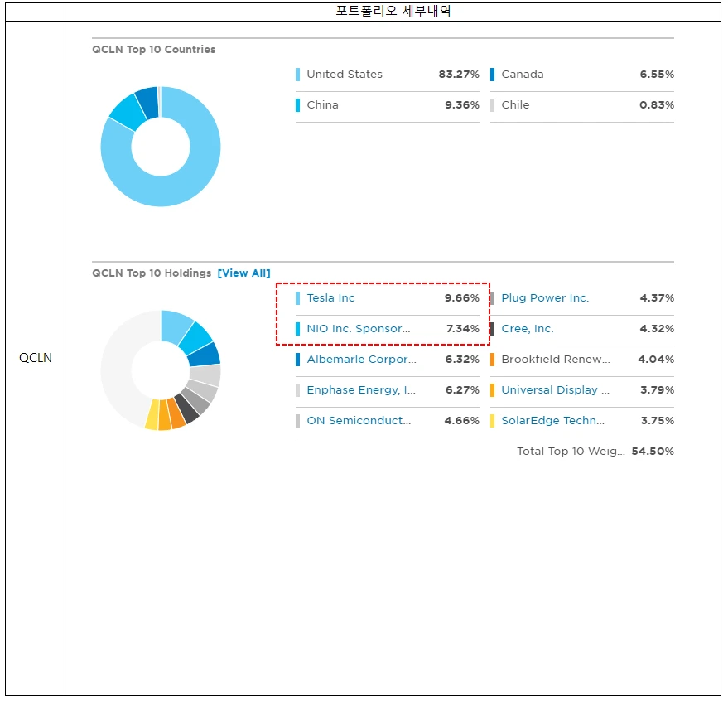Click the Chile legend color swatch
The height and width of the screenshot is (701, 728).
pos(492,105)
